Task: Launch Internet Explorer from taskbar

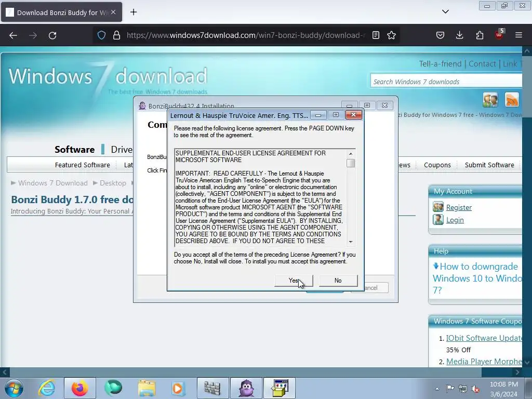Action: [46, 388]
